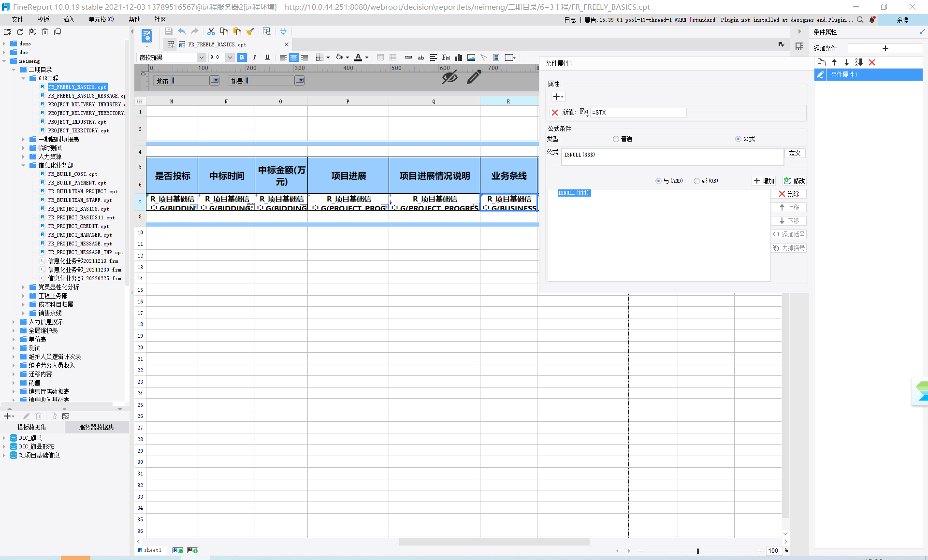
Task: Add a new condition with plus button
Action: tap(885, 48)
